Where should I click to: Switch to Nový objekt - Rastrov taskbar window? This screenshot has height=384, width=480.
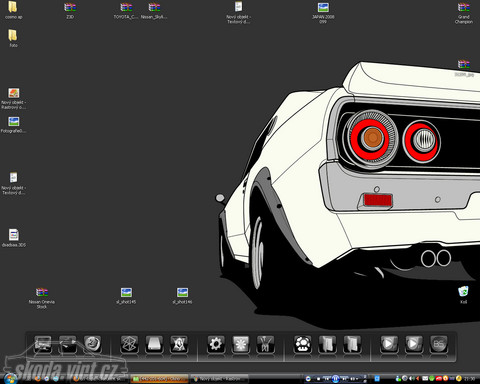220,379
